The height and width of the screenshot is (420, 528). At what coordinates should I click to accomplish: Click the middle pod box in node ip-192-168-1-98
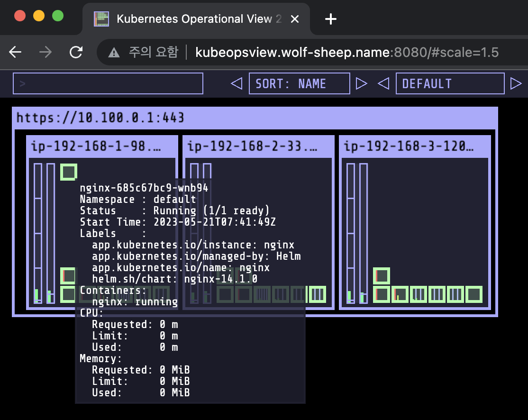point(69,276)
